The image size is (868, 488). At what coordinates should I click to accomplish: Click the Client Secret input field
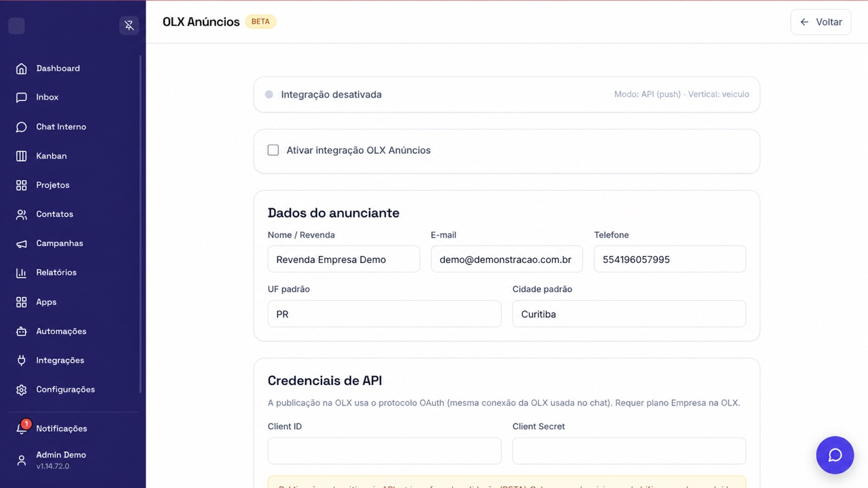point(629,451)
